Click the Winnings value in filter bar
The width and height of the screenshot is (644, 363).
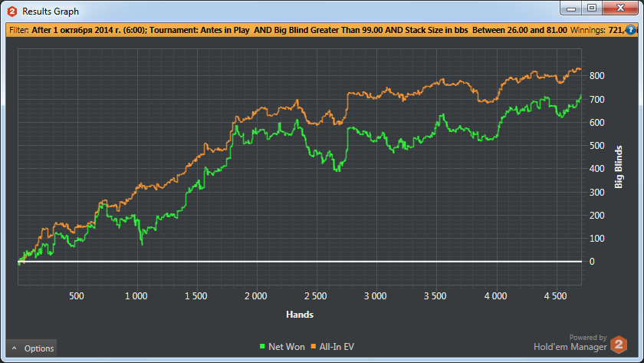[604, 31]
